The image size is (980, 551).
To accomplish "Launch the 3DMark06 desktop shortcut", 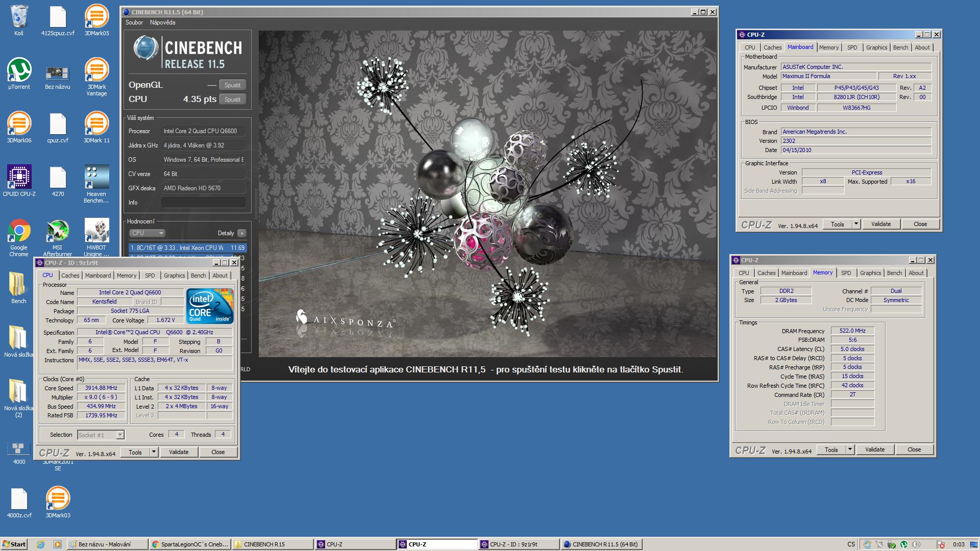I will 19,128.
